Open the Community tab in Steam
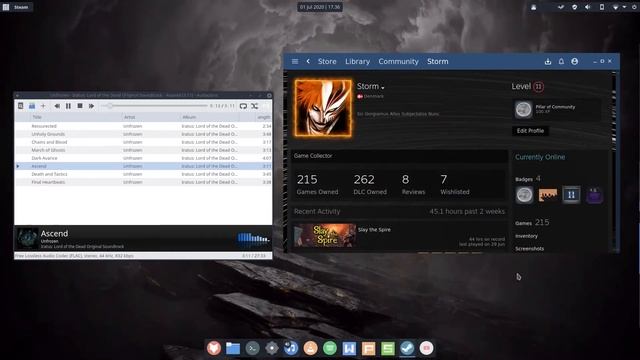This screenshot has height=360, width=640. pos(398,61)
